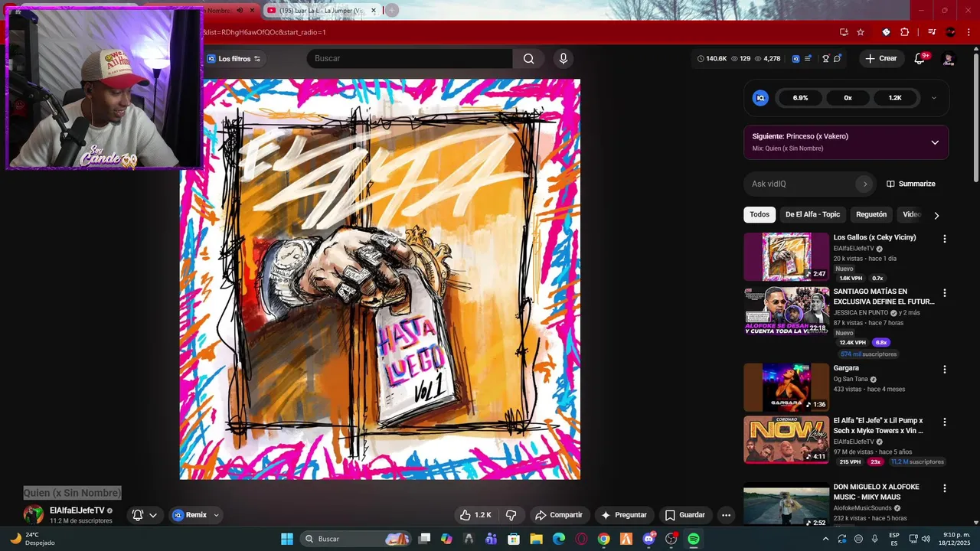Click the 6.9% vidIQ metric
Screen dimensions: 980x551
[800, 98]
